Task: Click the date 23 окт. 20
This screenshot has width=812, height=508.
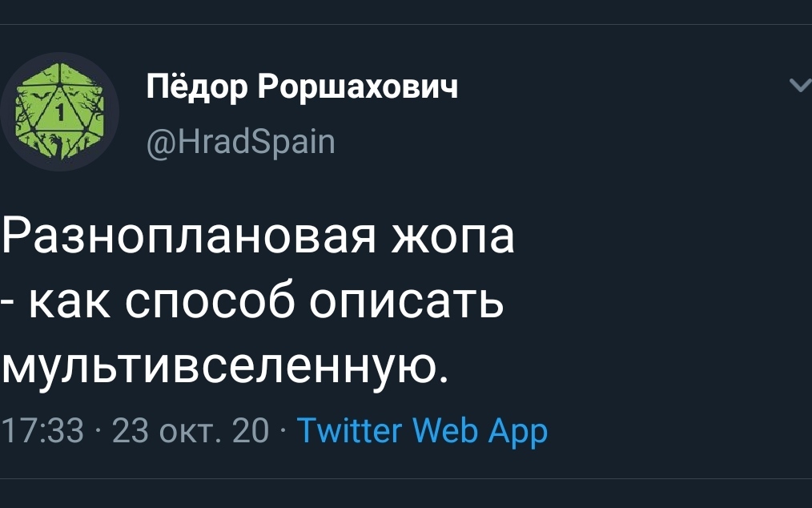Action: [192, 431]
